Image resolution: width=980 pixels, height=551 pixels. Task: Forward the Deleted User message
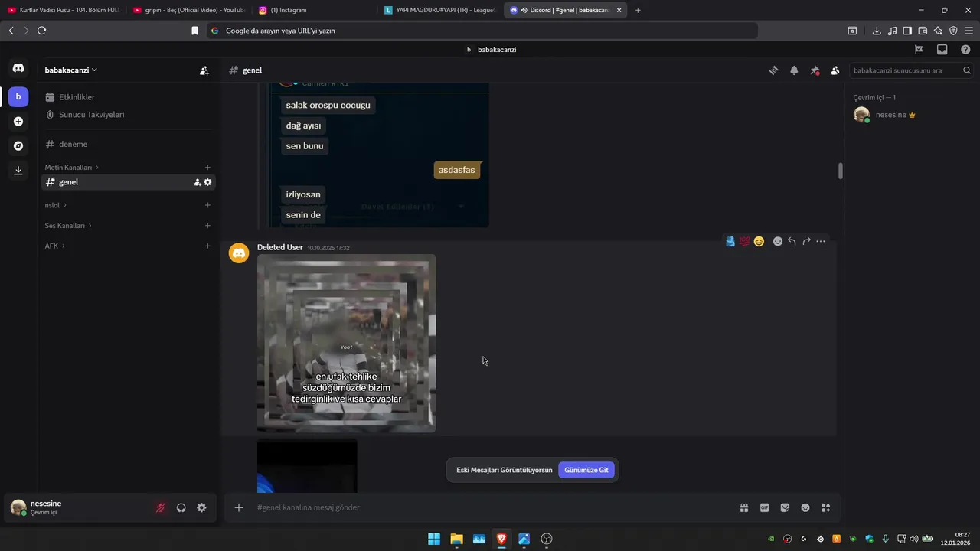806,241
